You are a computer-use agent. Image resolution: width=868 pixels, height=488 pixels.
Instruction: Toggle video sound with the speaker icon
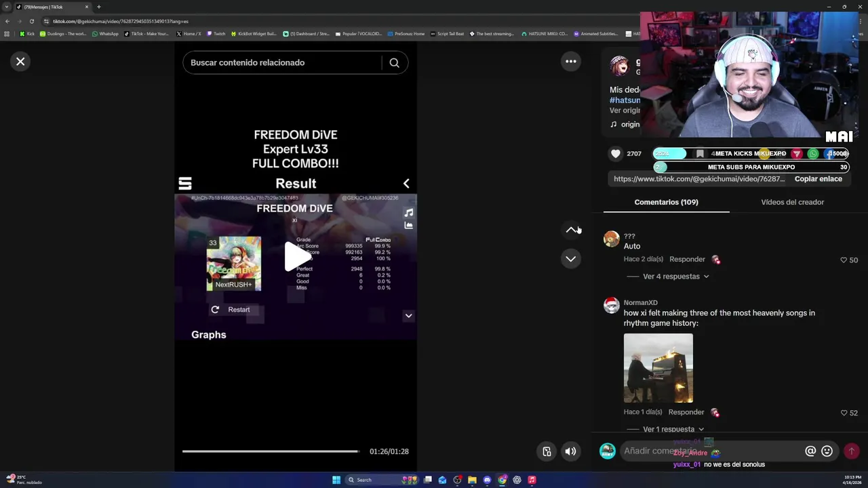(571, 451)
